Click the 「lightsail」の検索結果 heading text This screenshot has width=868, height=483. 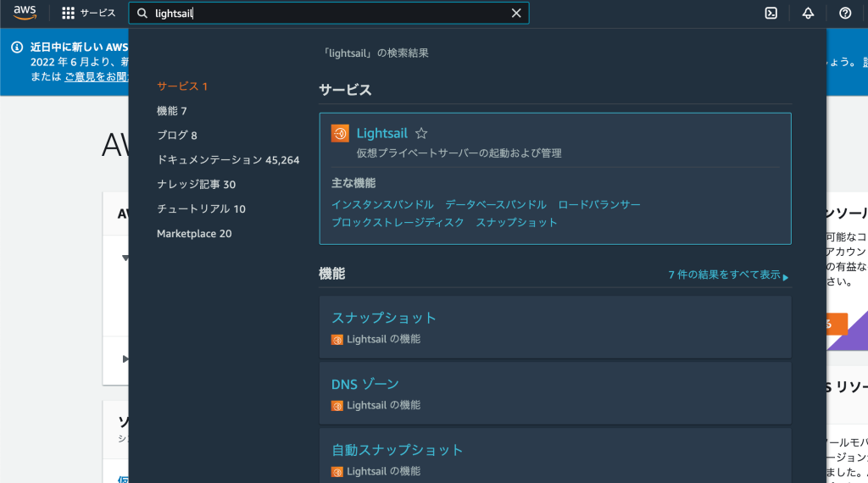(x=376, y=53)
